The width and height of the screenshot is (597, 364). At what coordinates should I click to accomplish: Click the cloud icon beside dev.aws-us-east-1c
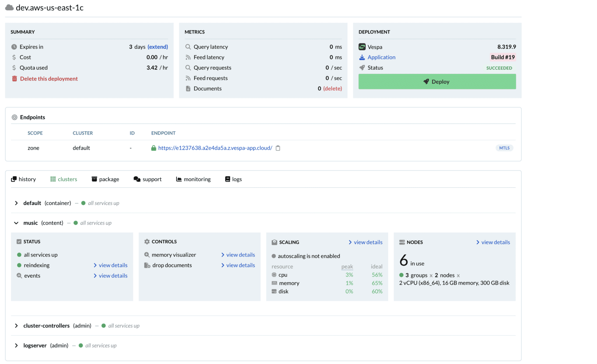point(9,8)
